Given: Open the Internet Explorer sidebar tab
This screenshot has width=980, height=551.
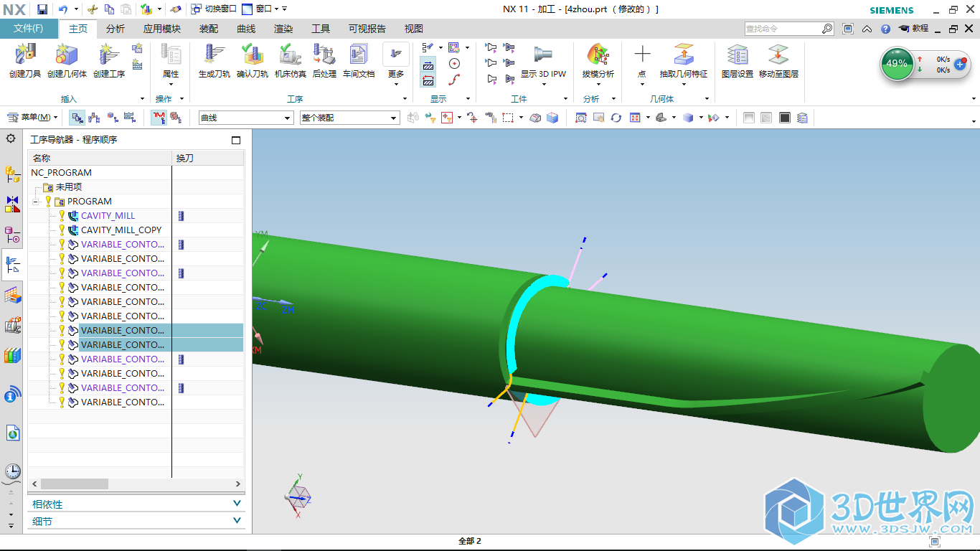Looking at the screenshot, I should click(12, 433).
